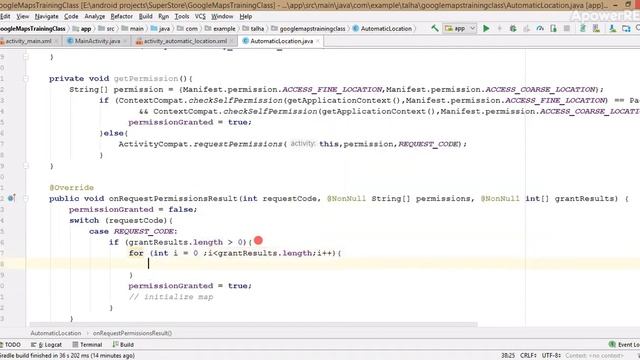
Task: Open the SDK Manager download icon
Action: (613, 29)
